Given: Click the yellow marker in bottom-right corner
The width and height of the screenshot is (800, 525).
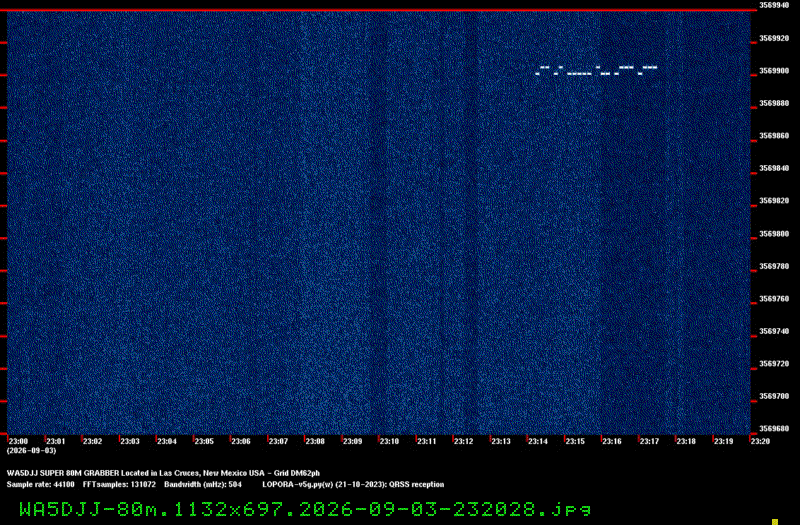Looking at the screenshot, I should pyautogui.click(x=775, y=522).
